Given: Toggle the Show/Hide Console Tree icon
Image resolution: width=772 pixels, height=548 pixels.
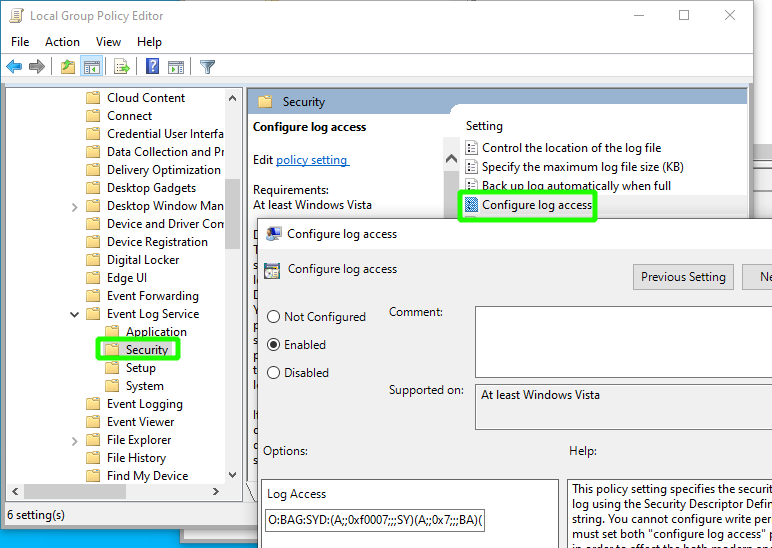Looking at the screenshot, I should pos(92,66).
